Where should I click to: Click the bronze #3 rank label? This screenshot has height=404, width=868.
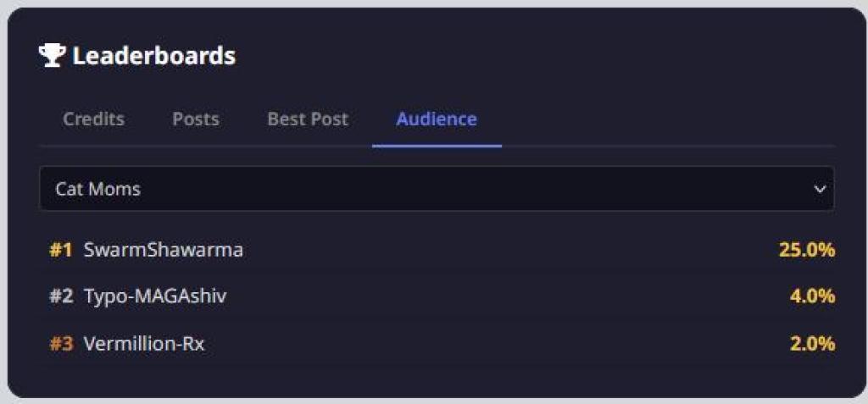tap(61, 344)
